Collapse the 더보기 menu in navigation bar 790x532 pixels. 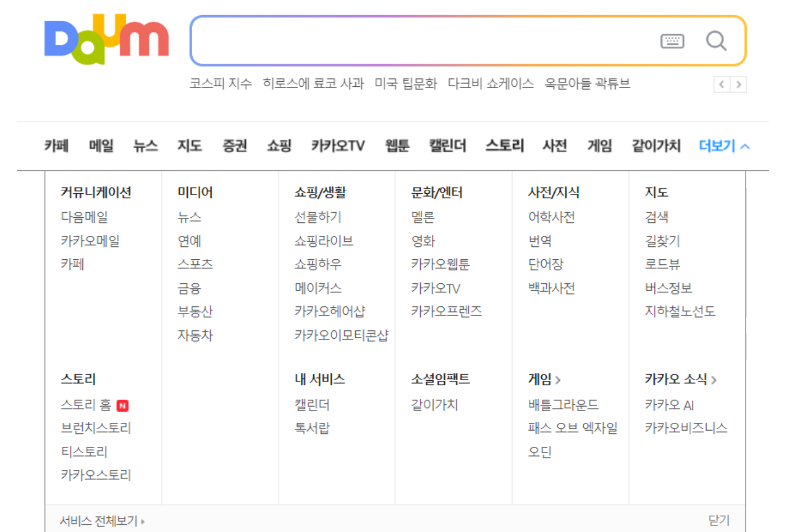click(x=724, y=146)
